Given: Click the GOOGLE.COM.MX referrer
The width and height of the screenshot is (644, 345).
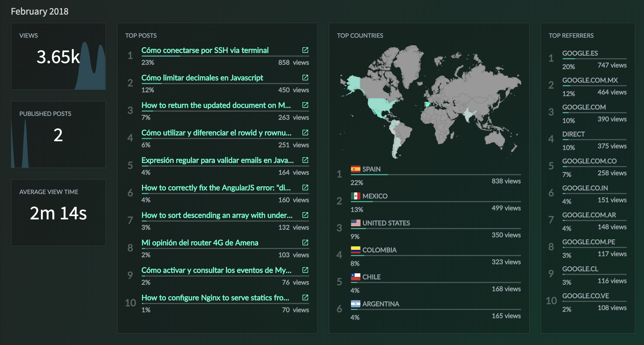Looking at the screenshot, I should 590,80.
